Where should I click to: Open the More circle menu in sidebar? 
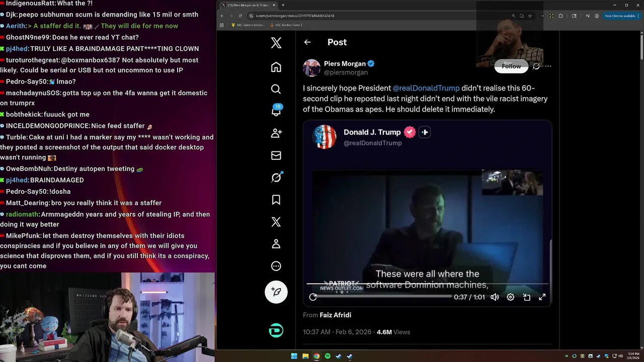276,266
